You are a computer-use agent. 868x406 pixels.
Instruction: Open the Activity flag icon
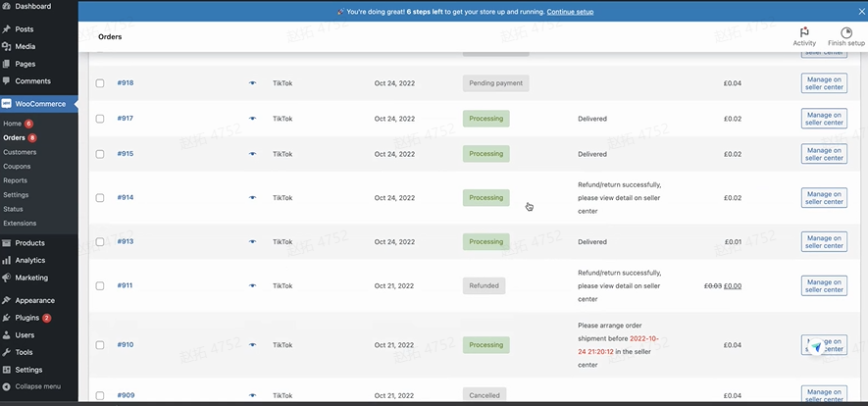click(803, 32)
